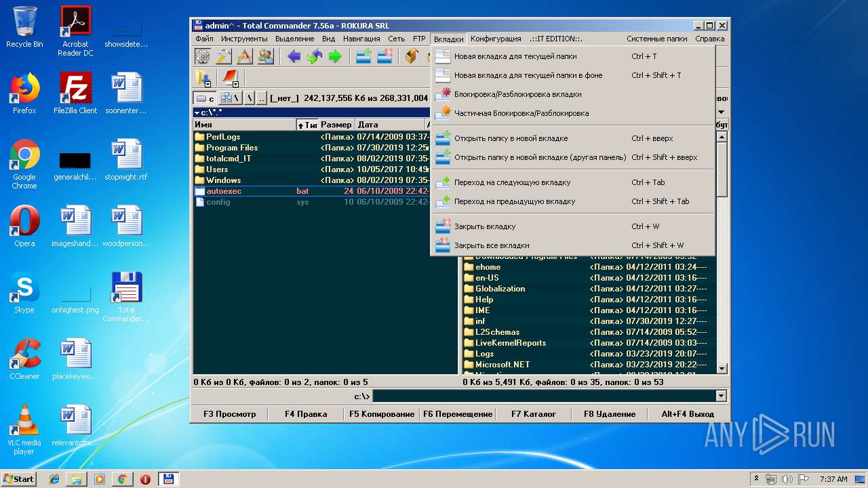The image size is (868, 488).
Task: Select drive c button in left panel
Action: click(x=205, y=98)
